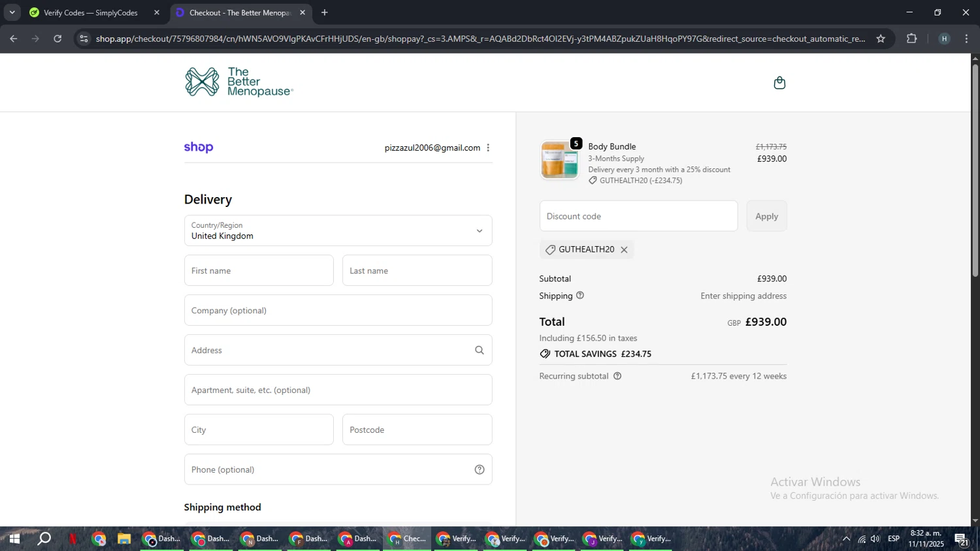The width and height of the screenshot is (980, 551).
Task: Focus the First name field
Action: pyautogui.click(x=259, y=270)
